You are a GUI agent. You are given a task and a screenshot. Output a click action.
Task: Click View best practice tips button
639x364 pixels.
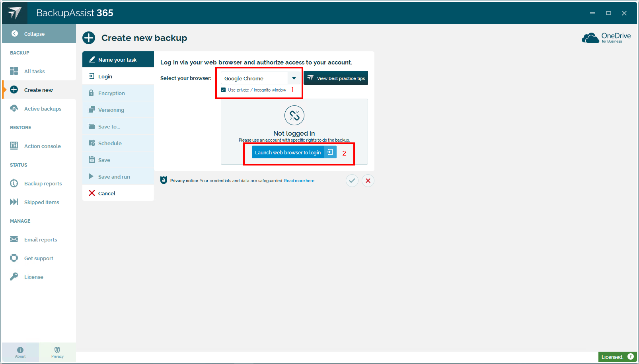pos(336,78)
